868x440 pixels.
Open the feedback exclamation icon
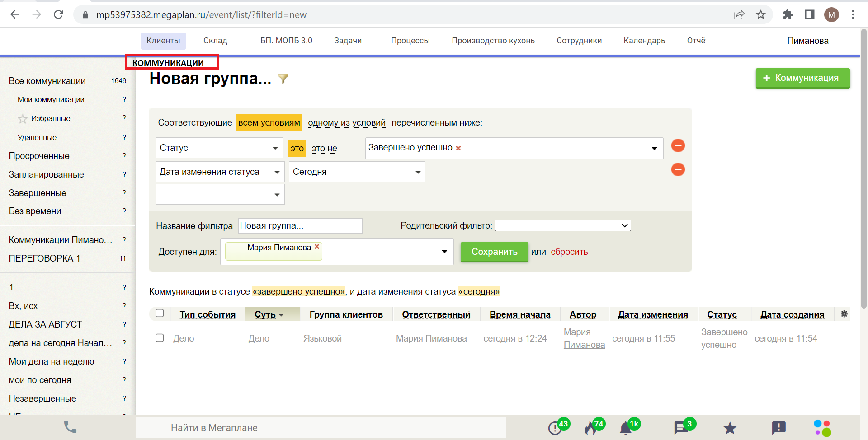click(778, 427)
